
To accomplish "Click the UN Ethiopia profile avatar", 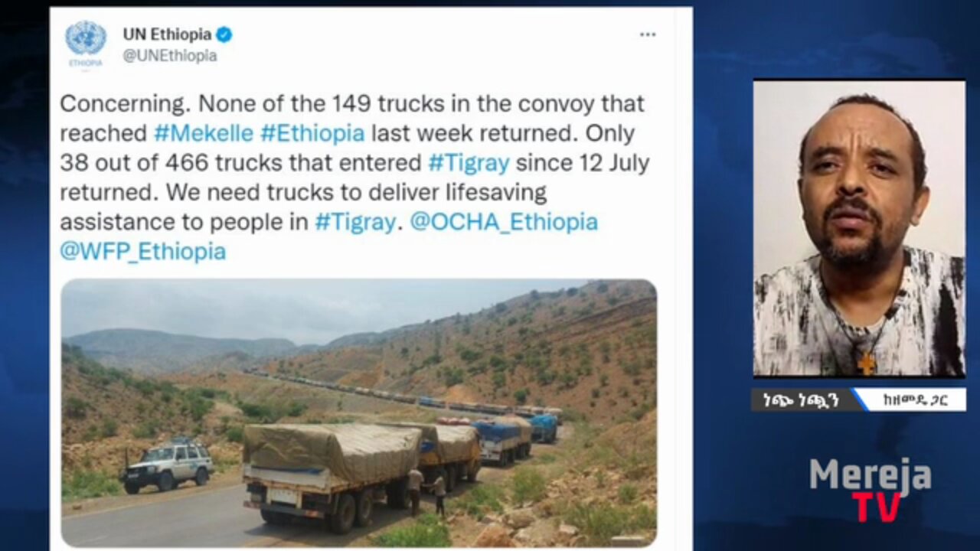I will pyautogui.click(x=86, y=44).
